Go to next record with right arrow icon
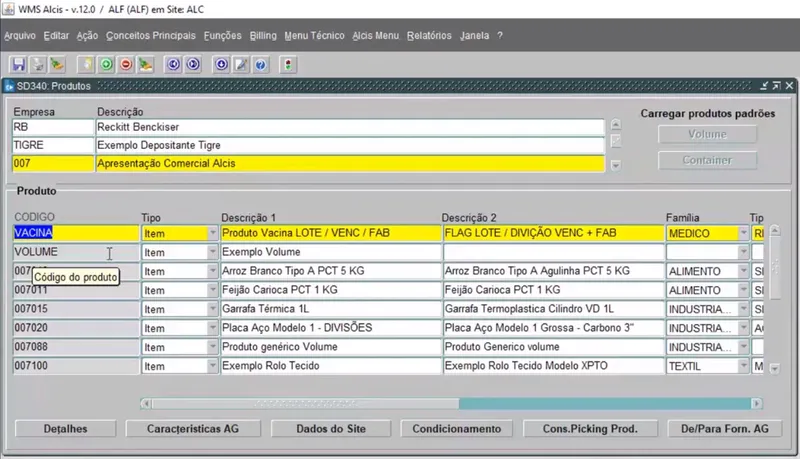The width and height of the screenshot is (800, 459). (x=193, y=65)
